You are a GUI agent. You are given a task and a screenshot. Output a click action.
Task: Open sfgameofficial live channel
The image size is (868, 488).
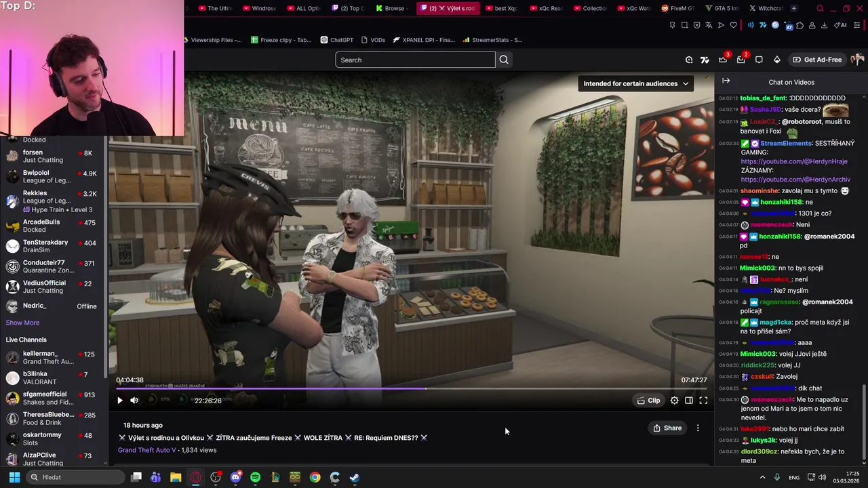(54, 398)
